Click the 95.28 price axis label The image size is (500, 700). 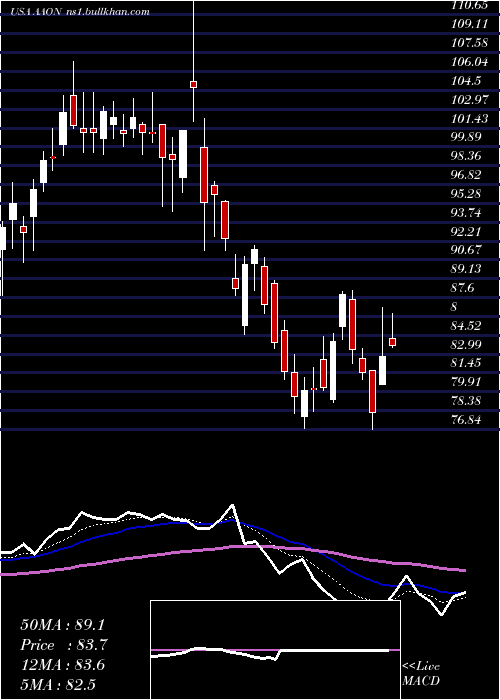click(467, 194)
